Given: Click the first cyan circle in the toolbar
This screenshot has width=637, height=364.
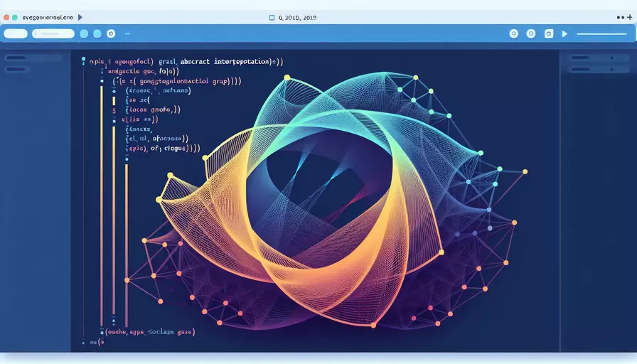Looking at the screenshot, I should pos(84,33).
